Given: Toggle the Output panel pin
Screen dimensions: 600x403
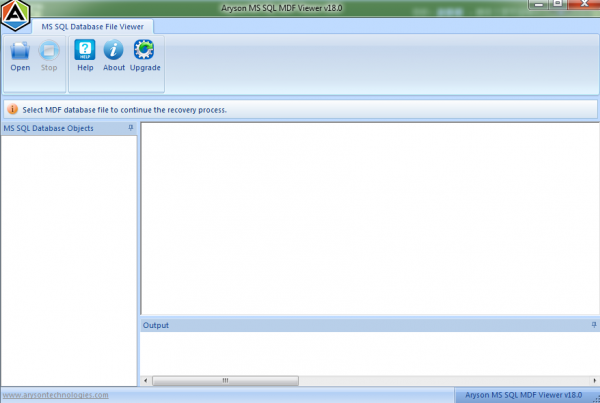Looking at the screenshot, I should pos(594,325).
